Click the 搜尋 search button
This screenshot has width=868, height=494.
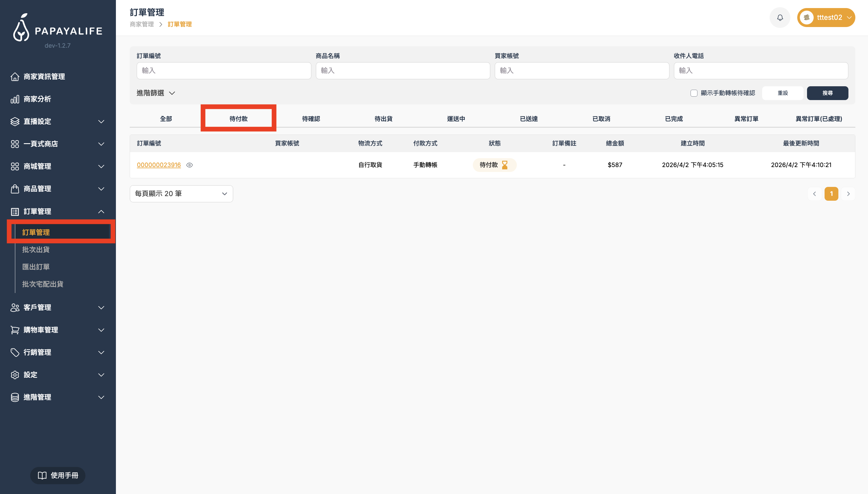(827, 93)
